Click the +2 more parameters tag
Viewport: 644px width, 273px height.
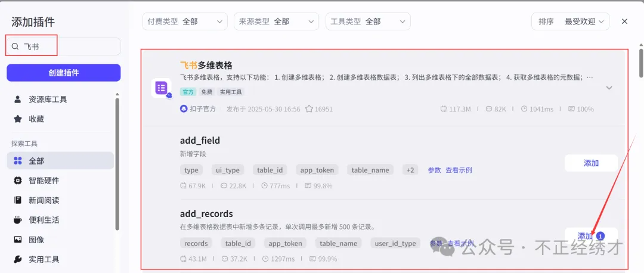coord(410,170)
